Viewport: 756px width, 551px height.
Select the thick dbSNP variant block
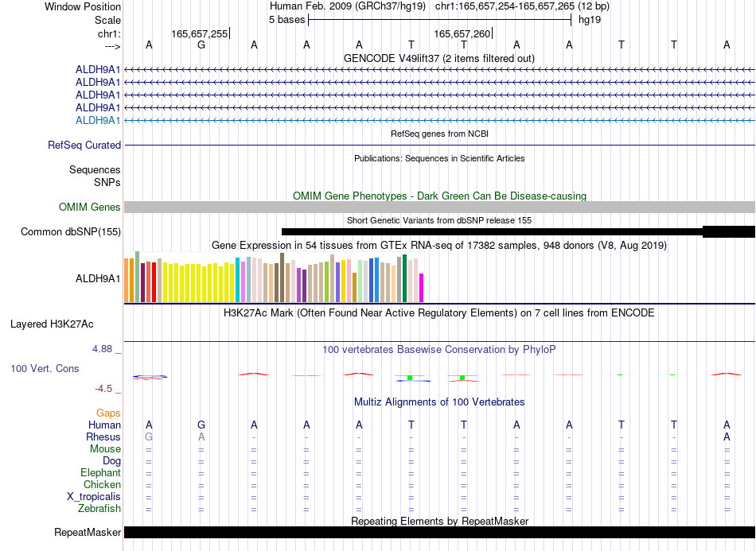[729, 231]
